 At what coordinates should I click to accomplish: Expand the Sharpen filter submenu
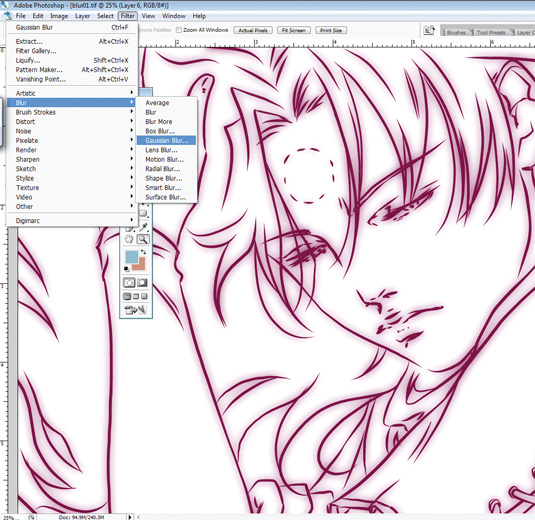(72, 159)
